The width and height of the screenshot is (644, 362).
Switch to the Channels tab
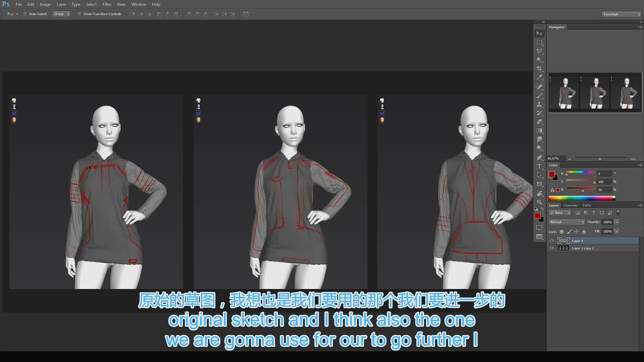pyautogui.click(x=570, y=205)
